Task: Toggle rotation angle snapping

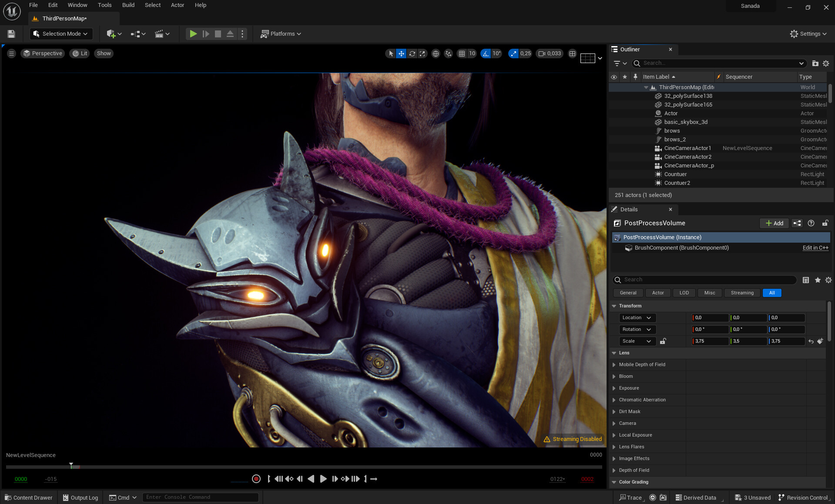Action: tap(486, 53)
